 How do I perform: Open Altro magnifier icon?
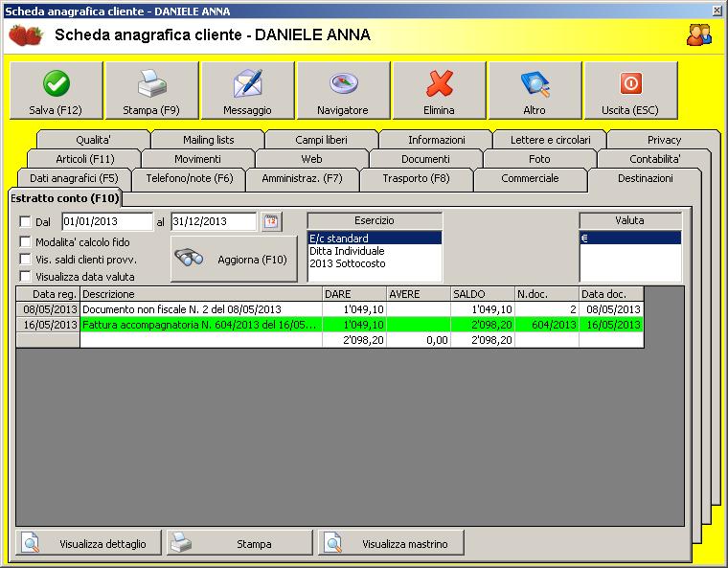[x=535, y=84]
